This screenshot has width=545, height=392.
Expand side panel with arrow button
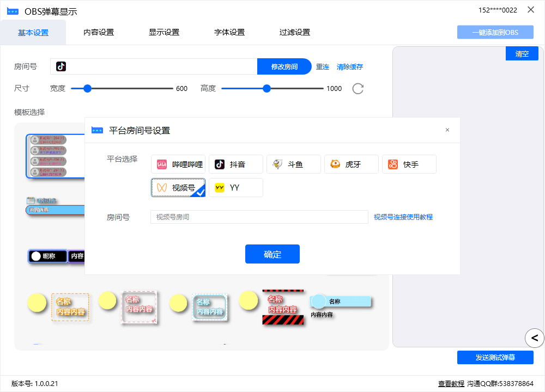coord(534,338)
